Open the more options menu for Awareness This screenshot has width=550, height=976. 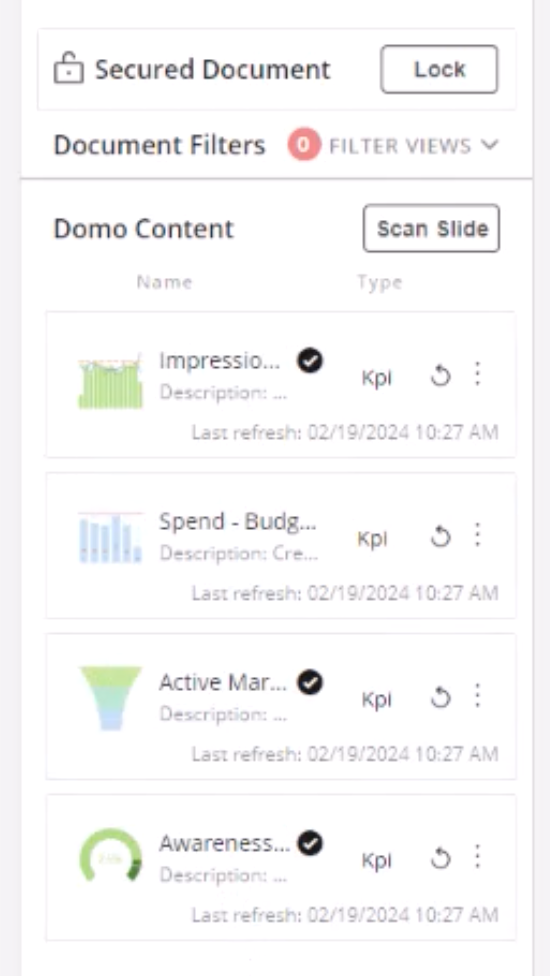(x=477, y=857)
